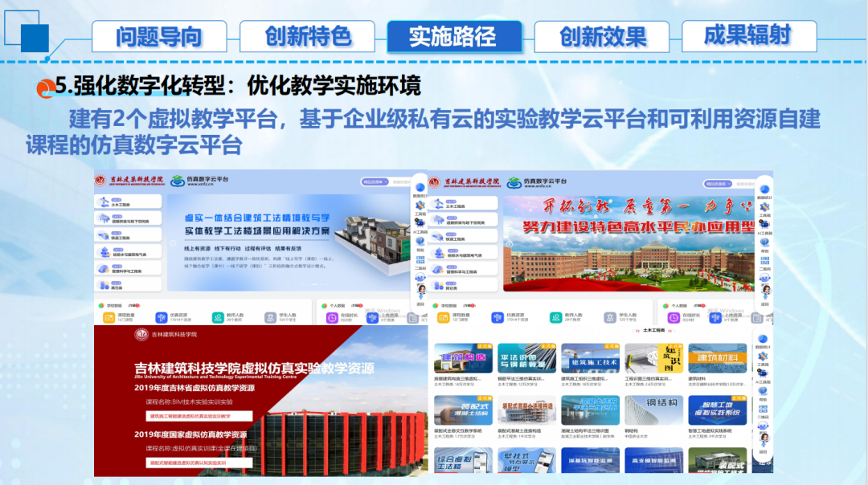868x485 pixels.
Task: Click 数据统计 icon in right campus-banner screenshot
Action: coord(764,190)
